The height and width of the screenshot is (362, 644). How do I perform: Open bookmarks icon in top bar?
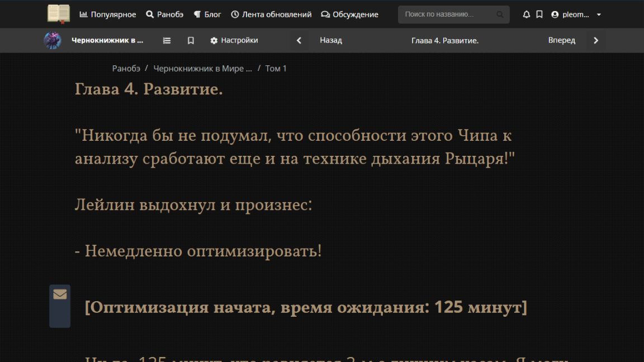539,15
